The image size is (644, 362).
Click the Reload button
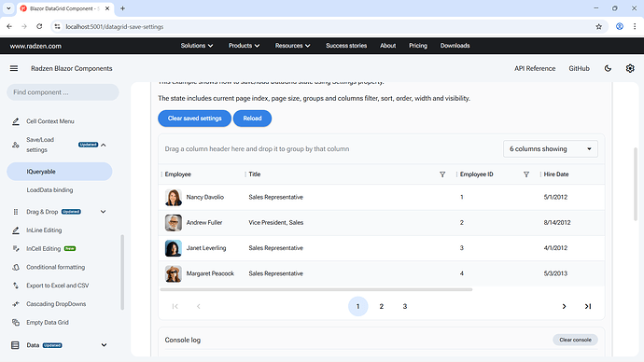252,118
